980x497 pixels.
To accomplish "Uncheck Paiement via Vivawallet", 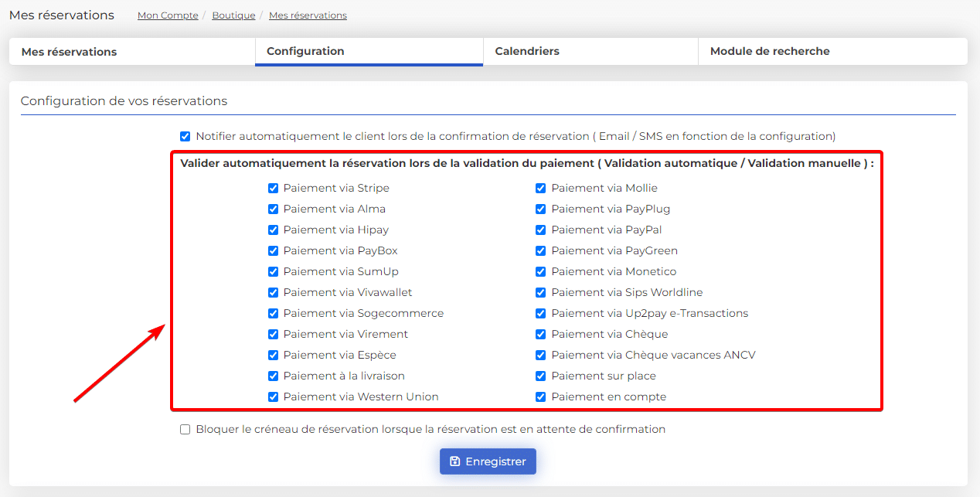I will click(273, 292).
